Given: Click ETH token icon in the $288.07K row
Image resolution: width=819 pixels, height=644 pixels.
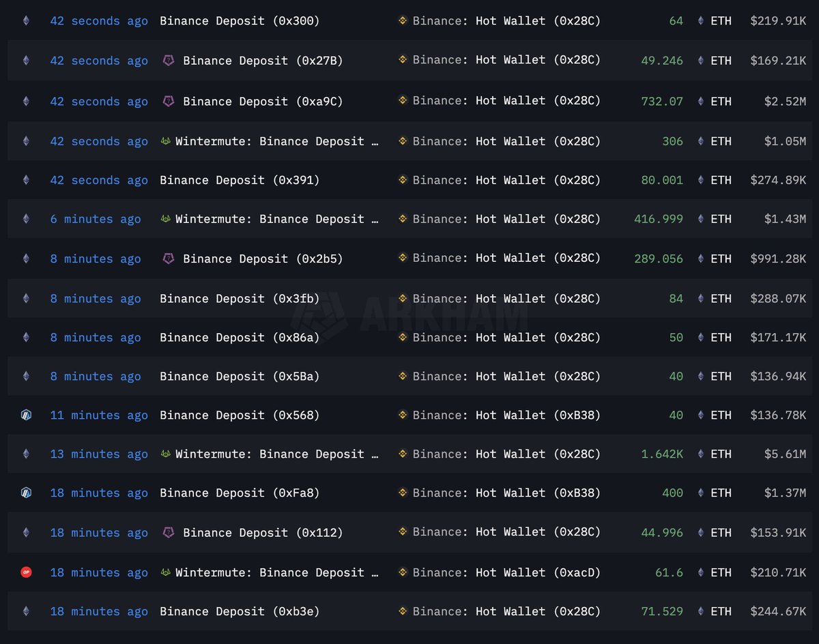Looking at the screenshot, I should tap(700, 298).
